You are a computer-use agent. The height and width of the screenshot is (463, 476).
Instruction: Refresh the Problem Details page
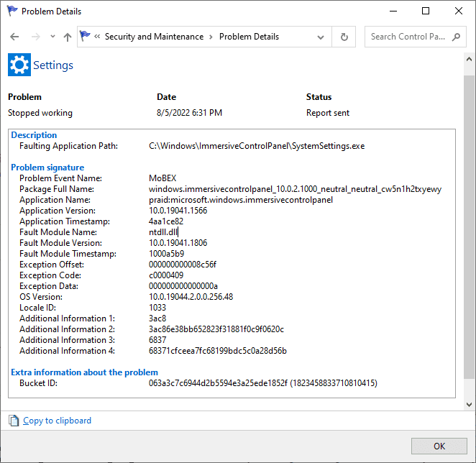pyautogui.click(x=344, y=37)
